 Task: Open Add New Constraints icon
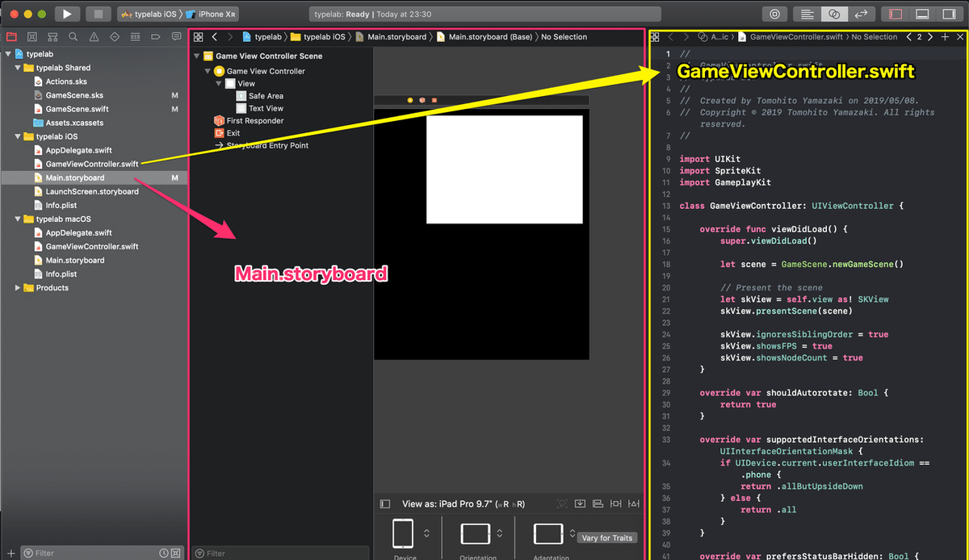(616, 504)
